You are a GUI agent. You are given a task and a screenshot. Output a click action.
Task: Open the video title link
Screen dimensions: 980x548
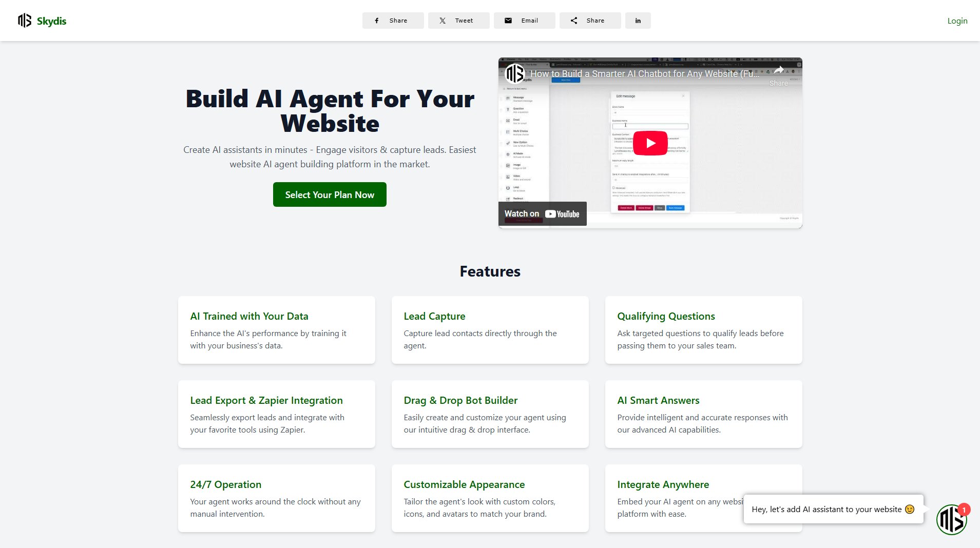[644, 74]
